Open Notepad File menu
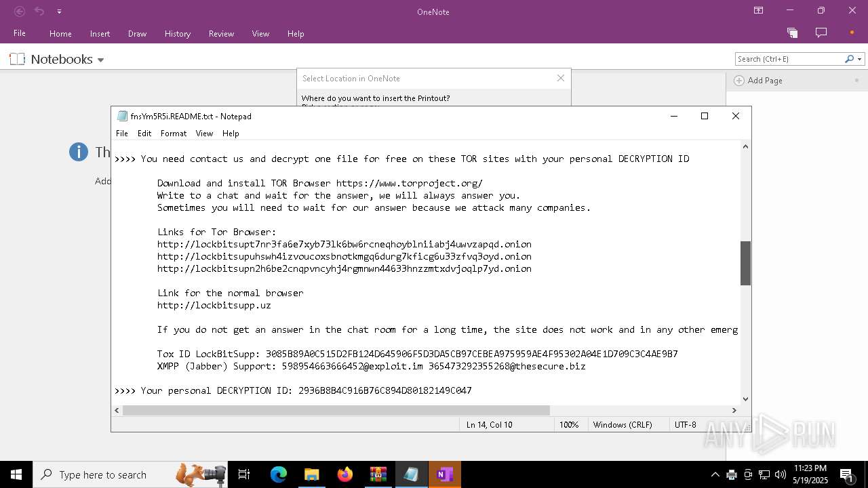 122,134
